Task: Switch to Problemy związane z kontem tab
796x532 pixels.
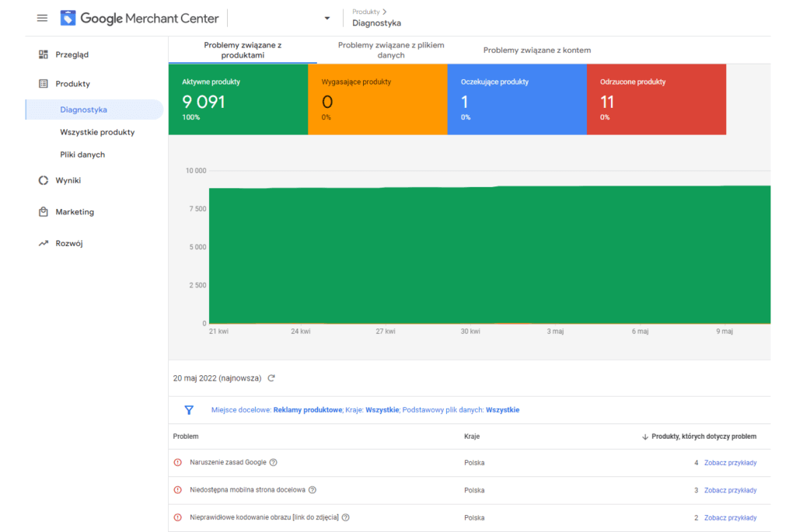Action: click(x=536, y=50)
